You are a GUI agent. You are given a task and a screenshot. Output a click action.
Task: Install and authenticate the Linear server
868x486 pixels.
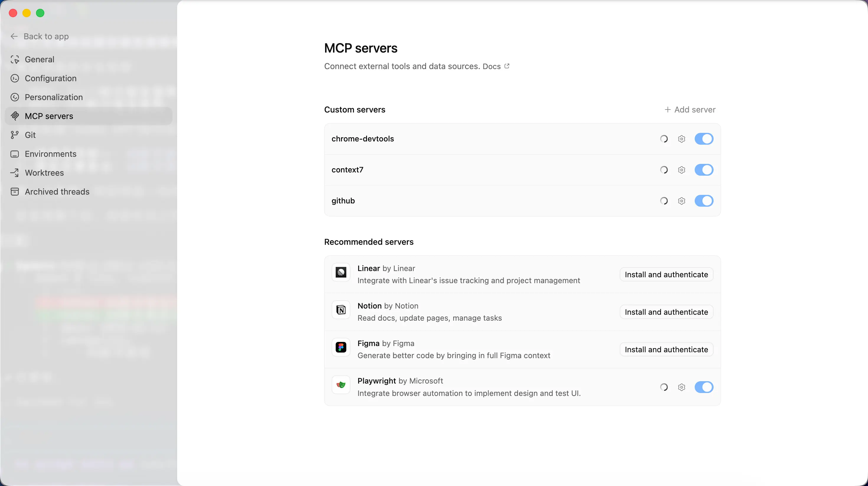(x=666, y=275)
